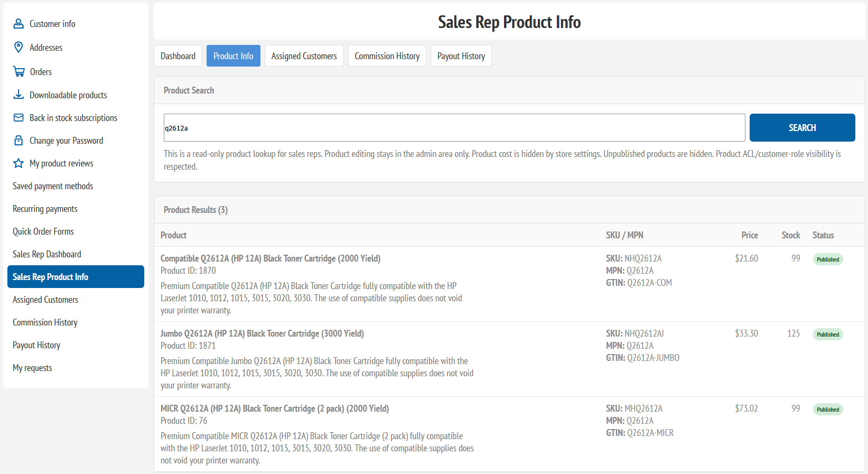
Task: Open Assigned Customers in the sidebar
Action: [45, 300]
